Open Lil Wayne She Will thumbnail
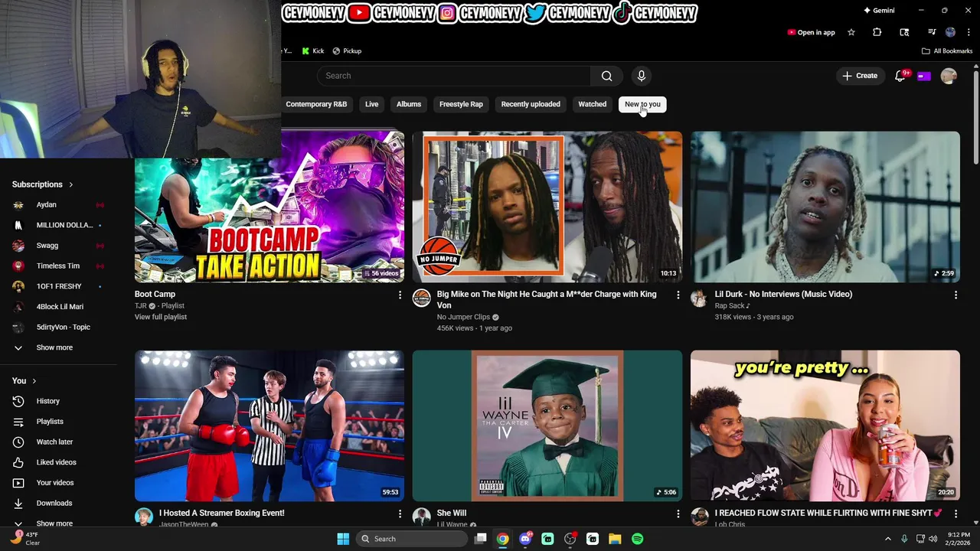Image resolution: width=980 pixels, height=551 pixels. coord(547,426)
